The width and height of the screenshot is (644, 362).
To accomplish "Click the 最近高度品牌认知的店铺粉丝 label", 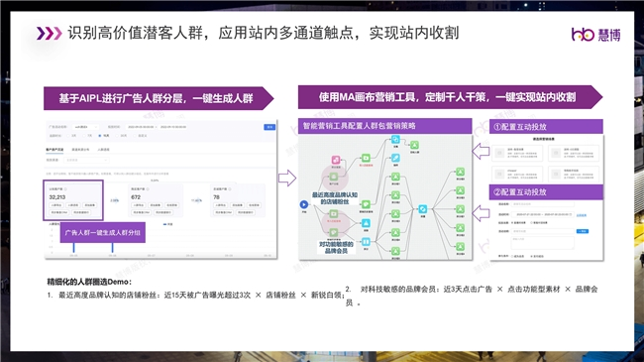I will pos(335,198).
